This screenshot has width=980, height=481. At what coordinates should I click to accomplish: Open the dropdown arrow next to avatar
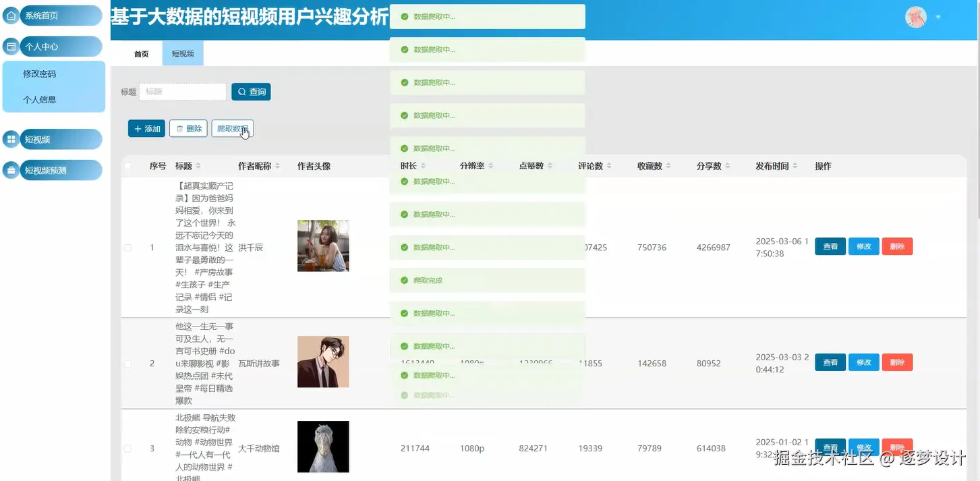pos(938,18)
